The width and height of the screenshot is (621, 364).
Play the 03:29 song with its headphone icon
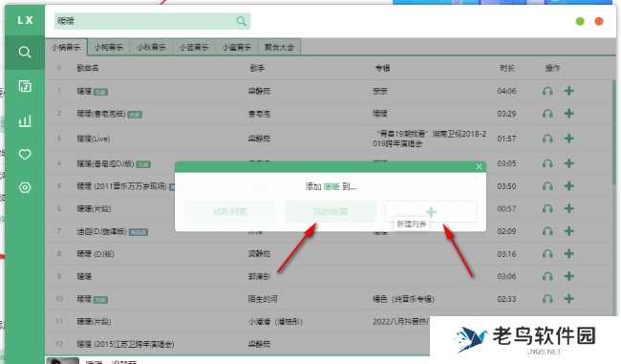pos(547,114)
